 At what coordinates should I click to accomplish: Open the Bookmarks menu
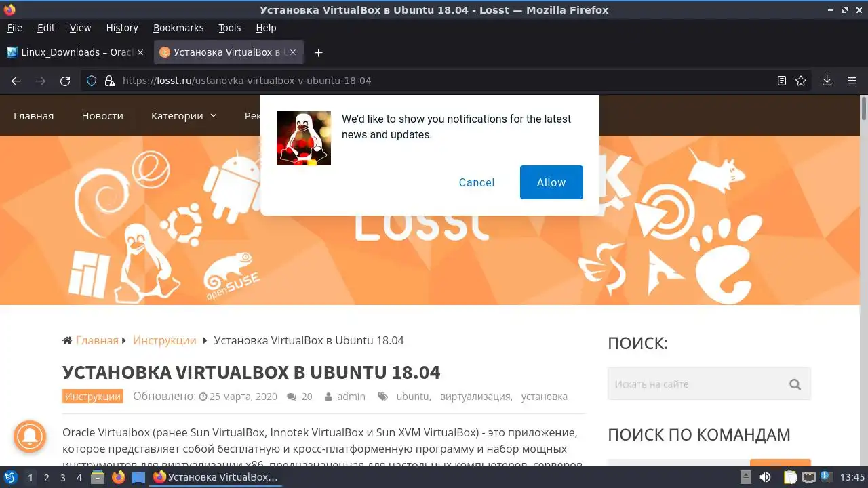coord(178,28)
